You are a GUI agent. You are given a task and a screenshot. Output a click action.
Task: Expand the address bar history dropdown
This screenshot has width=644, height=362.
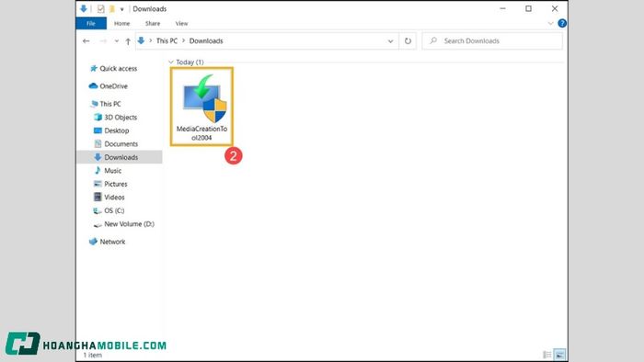click(390, 41)
